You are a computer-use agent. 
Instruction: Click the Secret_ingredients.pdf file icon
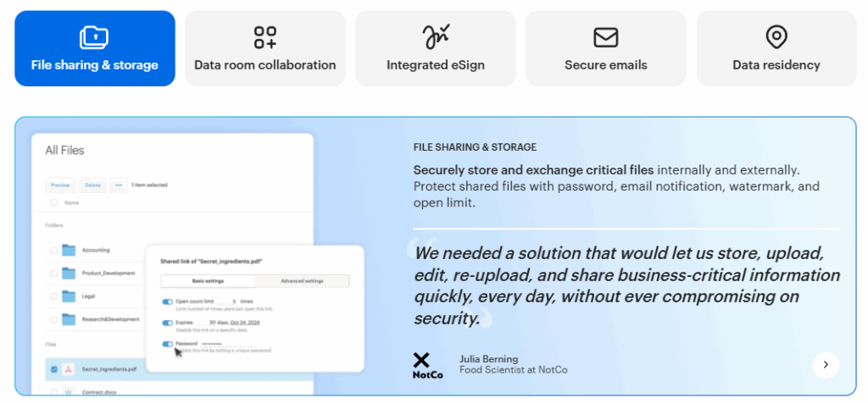click(x=69, y=369)
